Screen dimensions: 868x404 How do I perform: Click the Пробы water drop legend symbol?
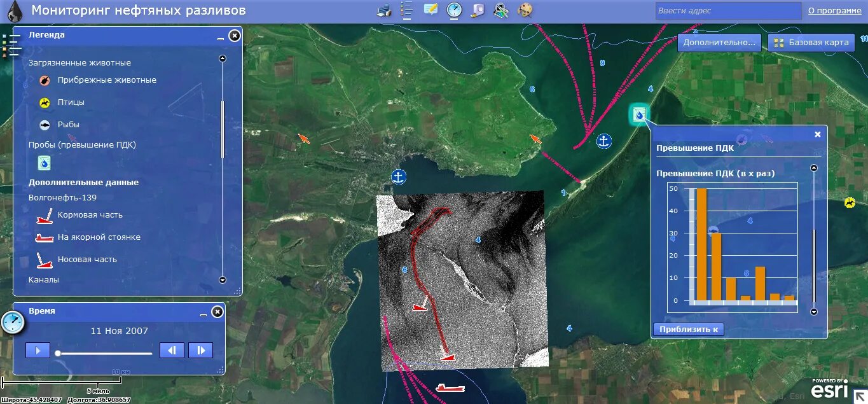click(45, 164)
